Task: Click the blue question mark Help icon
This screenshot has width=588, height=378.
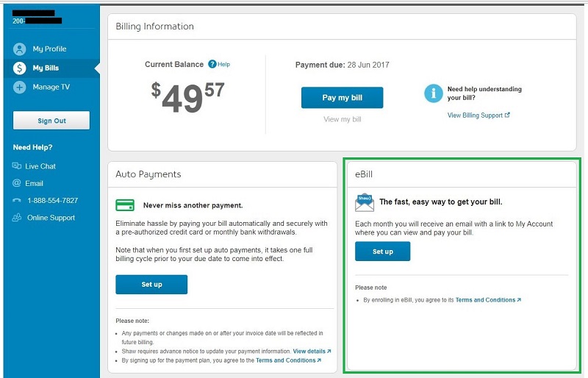Action: [212, 65]
